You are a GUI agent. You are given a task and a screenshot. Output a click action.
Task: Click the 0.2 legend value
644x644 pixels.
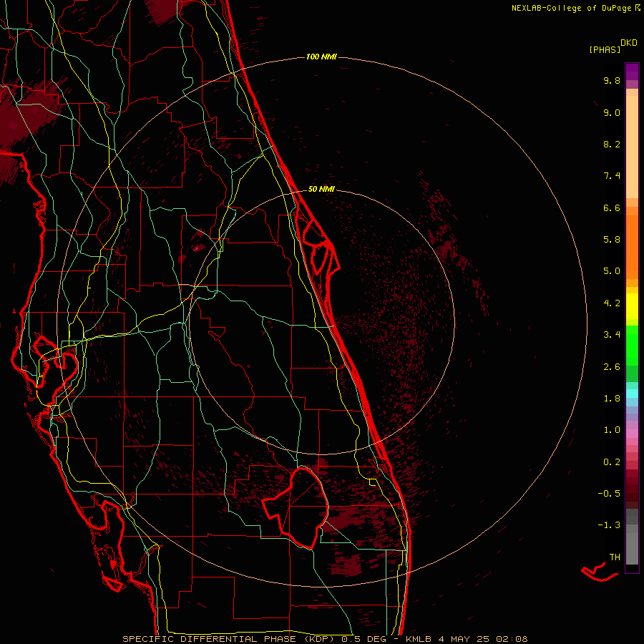pos(612,462)
